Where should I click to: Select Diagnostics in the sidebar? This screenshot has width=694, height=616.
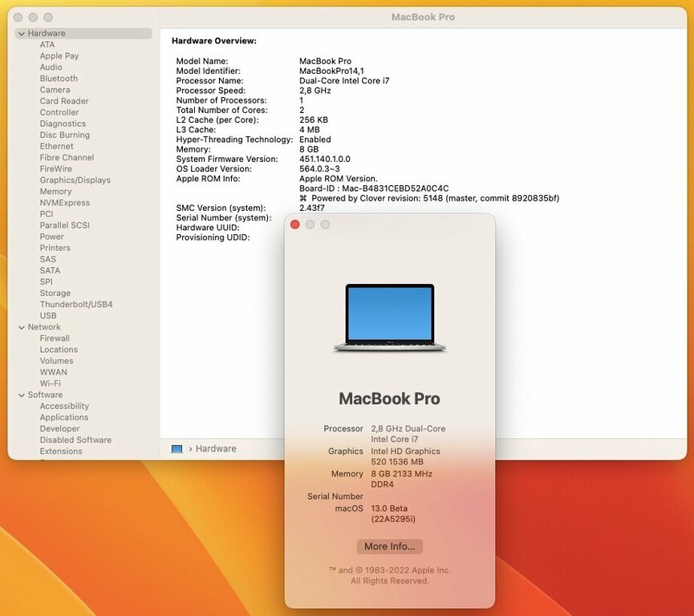coord(63,123)
